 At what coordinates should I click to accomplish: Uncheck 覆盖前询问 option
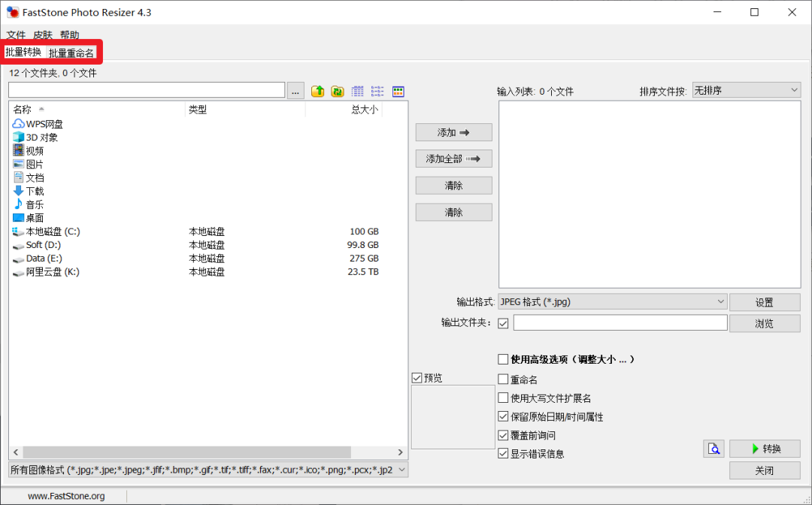[504, 435]
